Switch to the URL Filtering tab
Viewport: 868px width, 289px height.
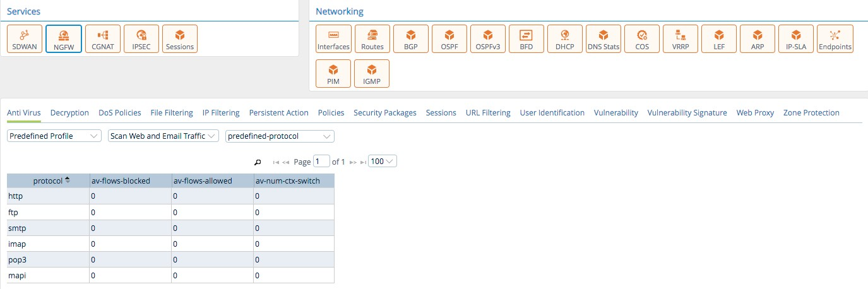point(487,113)
